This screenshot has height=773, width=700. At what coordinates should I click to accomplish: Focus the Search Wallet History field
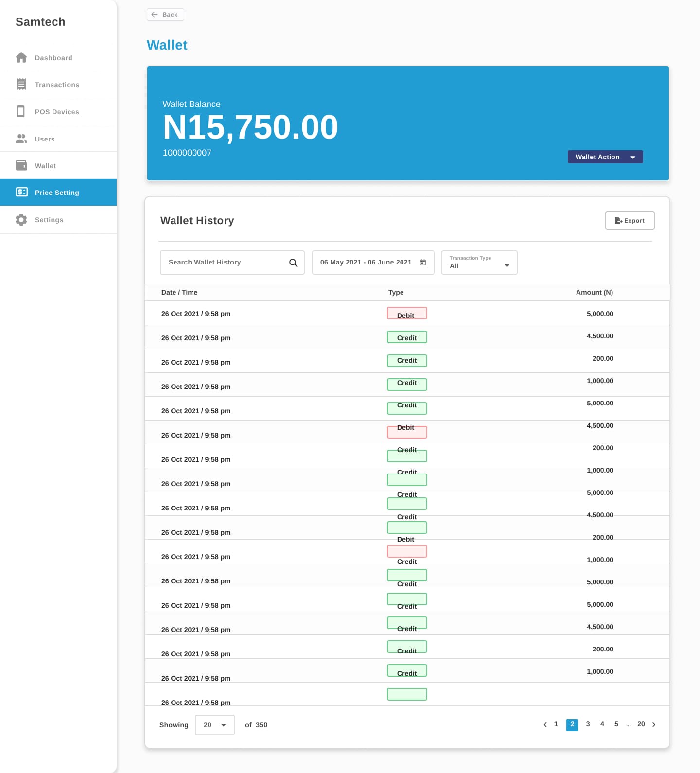[232, 263]
